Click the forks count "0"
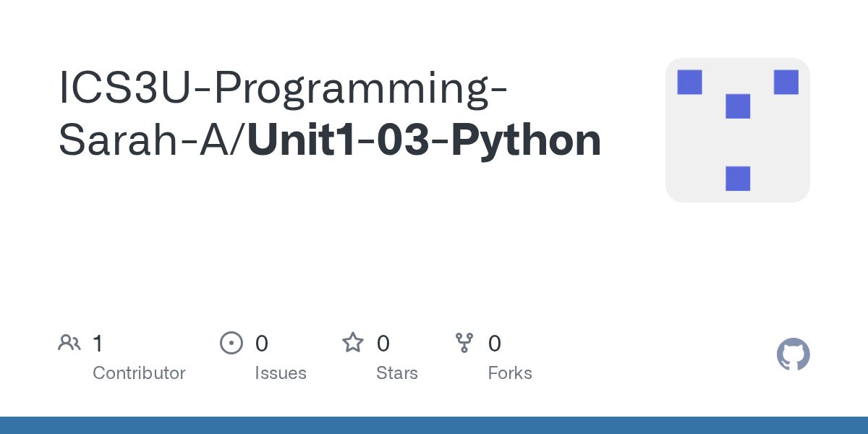The width and height of the screenshot is (868, 434). click(x=495, y=344)
